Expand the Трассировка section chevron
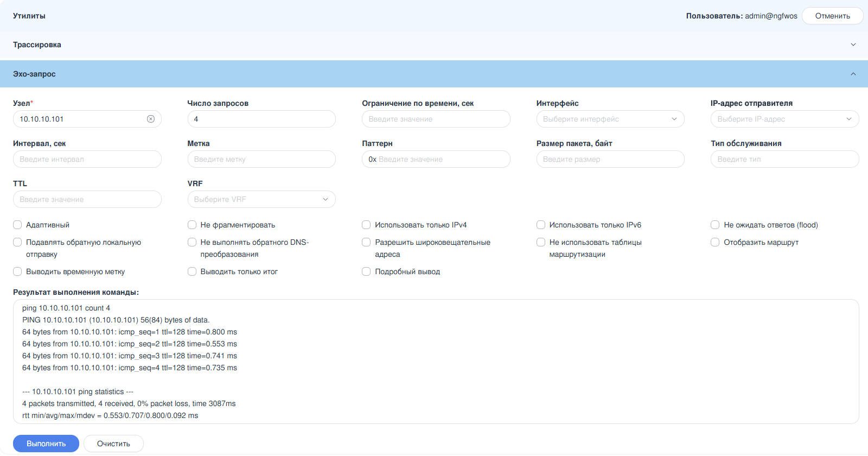This screenshot has width=868, height=456. [853, 45]
